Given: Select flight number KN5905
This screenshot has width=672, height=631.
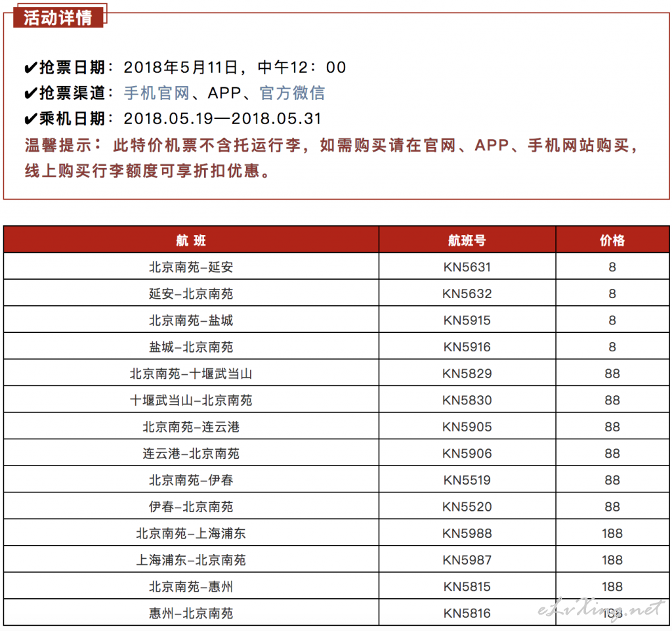Looking at the screenshot, I should pyautogui.click(x=467, y=427).
